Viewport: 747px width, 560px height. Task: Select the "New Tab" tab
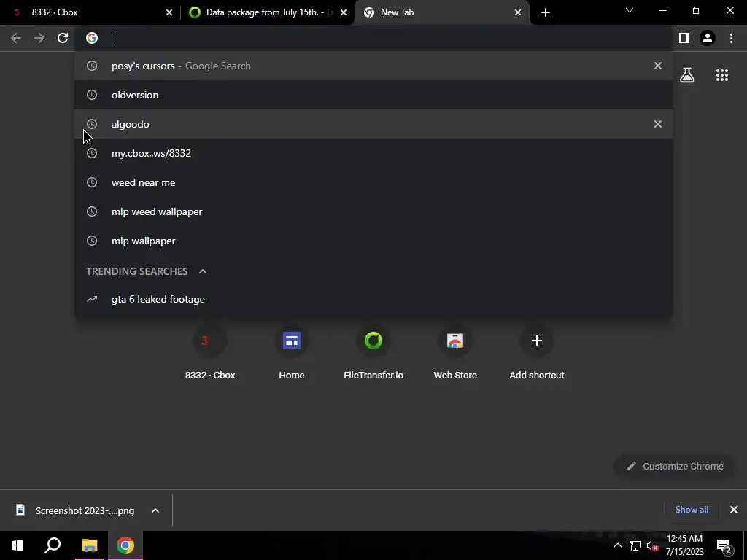point(442,12)
